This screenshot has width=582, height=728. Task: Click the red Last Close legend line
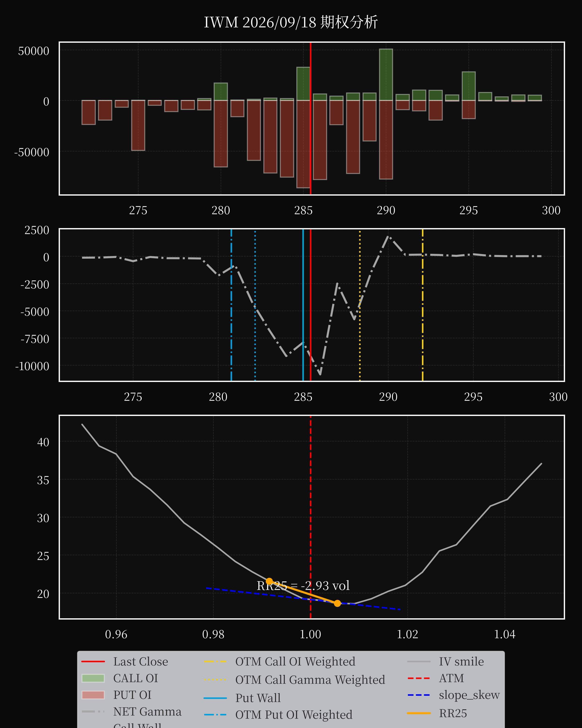[93, 662]
